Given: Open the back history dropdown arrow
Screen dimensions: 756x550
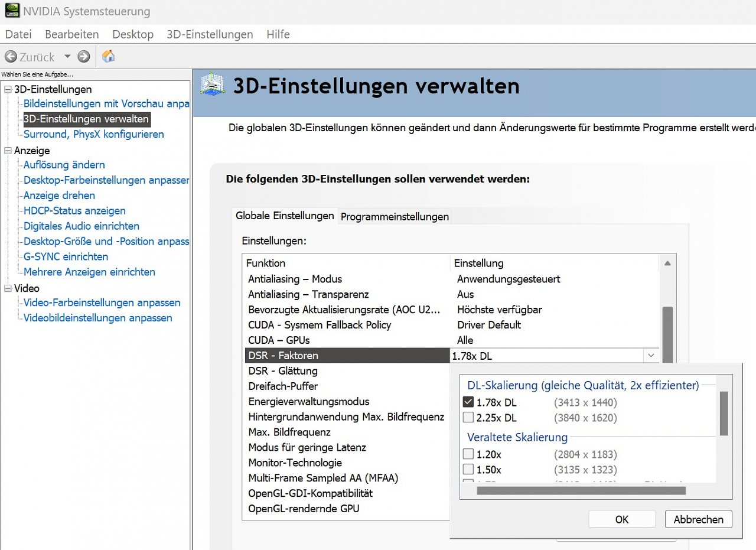Looking at the screenshot, I should 67,57.
